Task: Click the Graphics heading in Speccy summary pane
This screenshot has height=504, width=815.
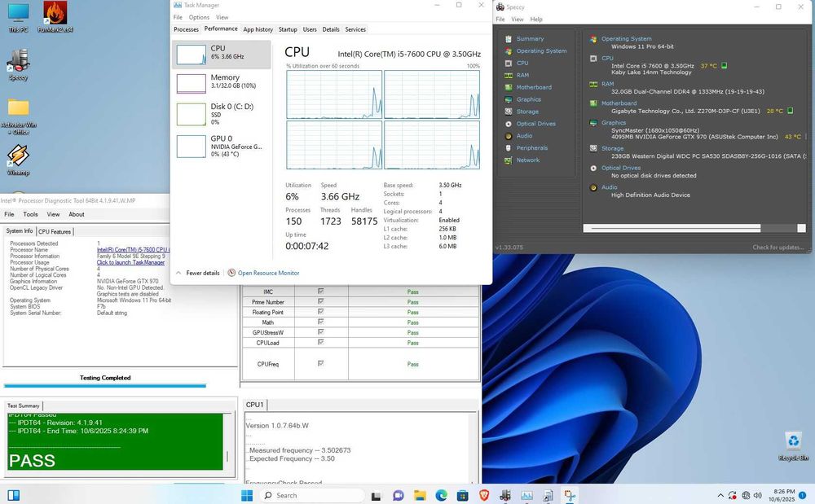Action: [x=614, y=122]
